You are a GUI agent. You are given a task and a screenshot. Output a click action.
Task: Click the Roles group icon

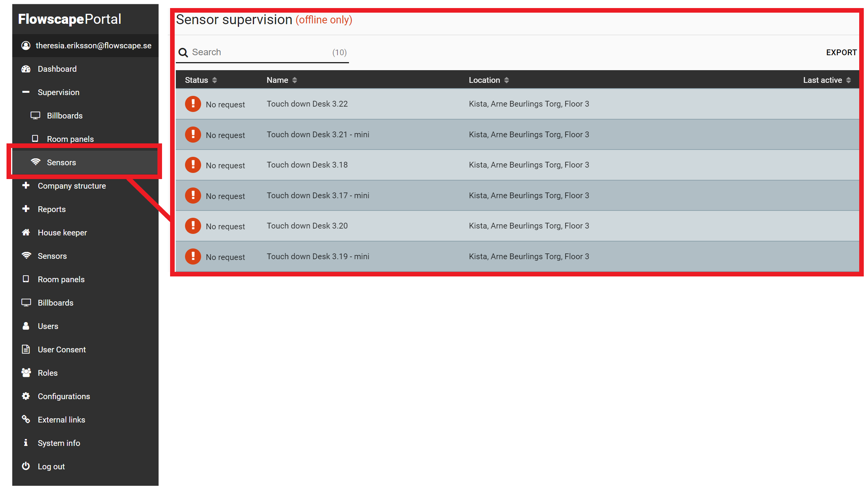[26, 373]
